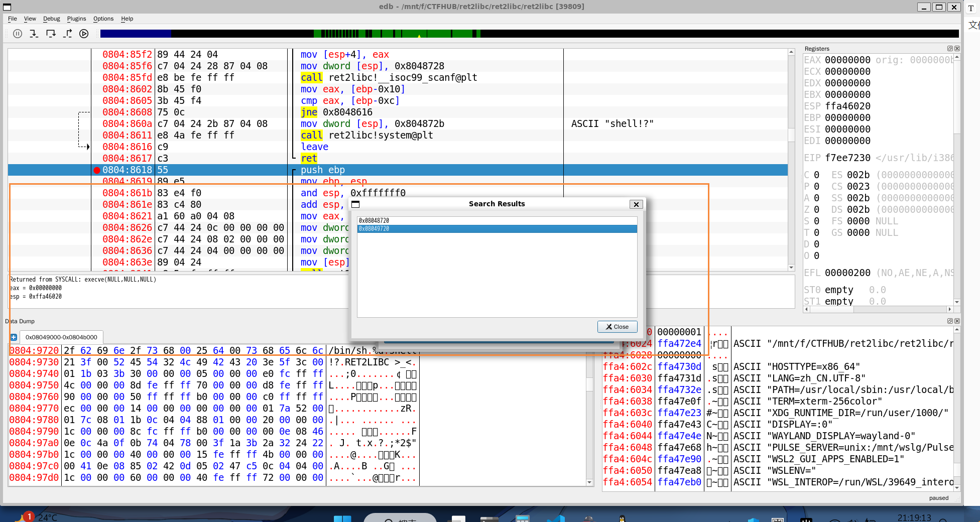Click Stack panel scroll down arrow
This screenshot has height=522, width=980.
point(957,487)
